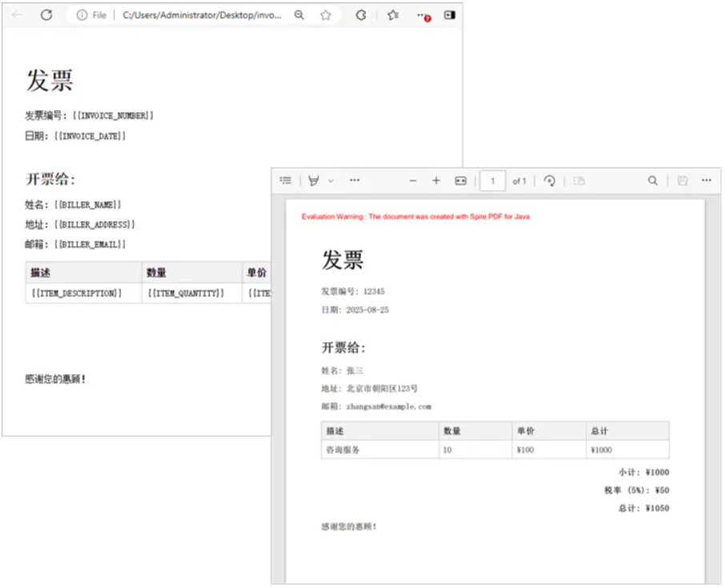Click the zoom magnifier icon in the address bar

tap(299, 15)
